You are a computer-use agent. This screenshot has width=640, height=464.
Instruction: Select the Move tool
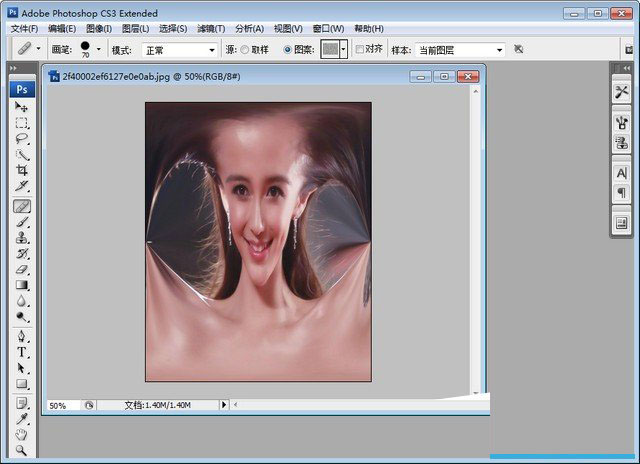[22, 107]
